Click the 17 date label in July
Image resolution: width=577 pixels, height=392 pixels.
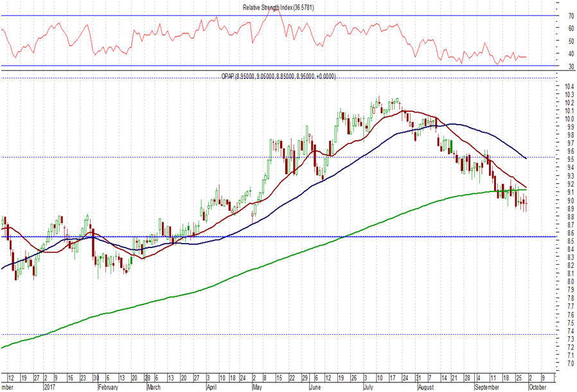(393, 378)
